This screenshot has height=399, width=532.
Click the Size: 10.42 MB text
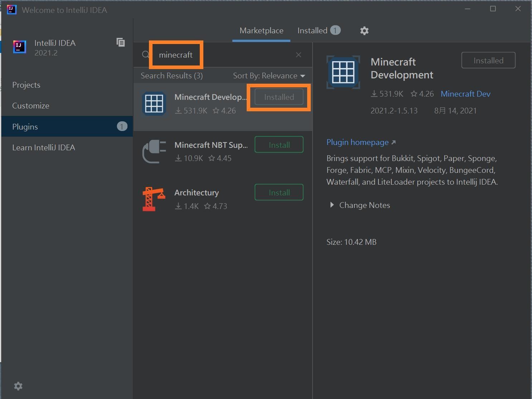(x=351, y=242)
